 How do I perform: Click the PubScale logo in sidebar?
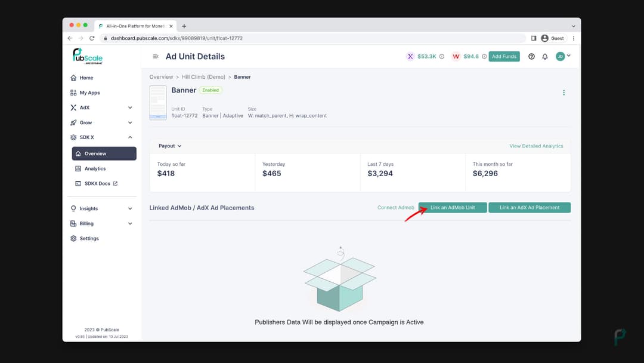tap(88, 56)
